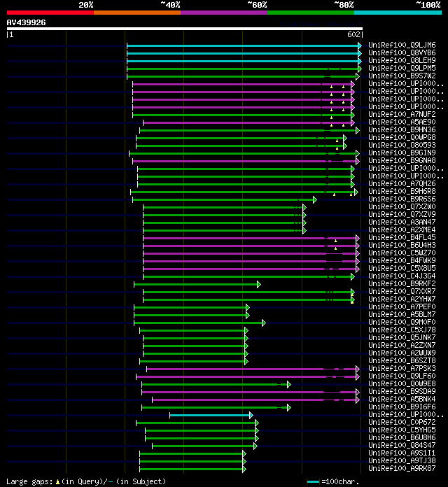Select the UniRef100_C5X8U5 label
This screenshot has height=487, width=448.
pyautogui.click(x=402, y=268)
